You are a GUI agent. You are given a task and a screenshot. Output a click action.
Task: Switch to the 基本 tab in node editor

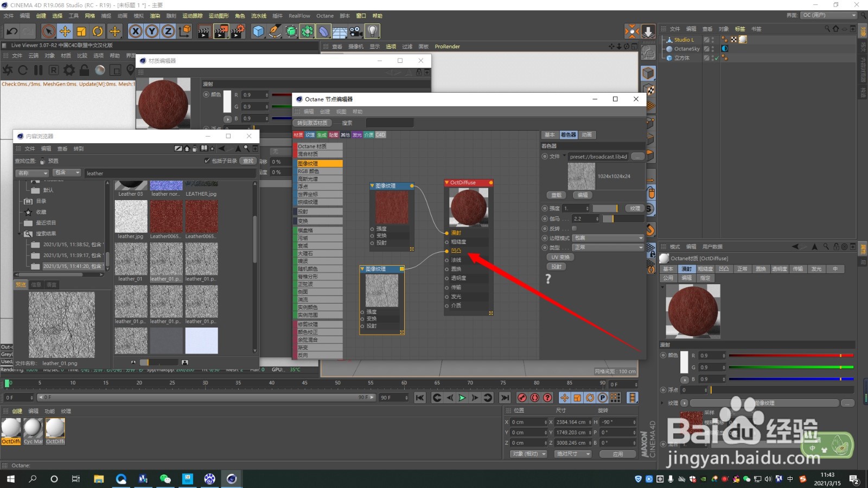550,134
